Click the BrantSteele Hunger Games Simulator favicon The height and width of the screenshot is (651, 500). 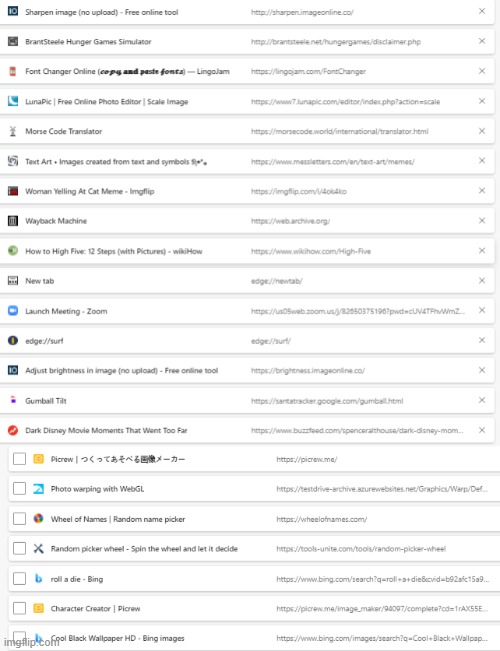click(13, 41)
